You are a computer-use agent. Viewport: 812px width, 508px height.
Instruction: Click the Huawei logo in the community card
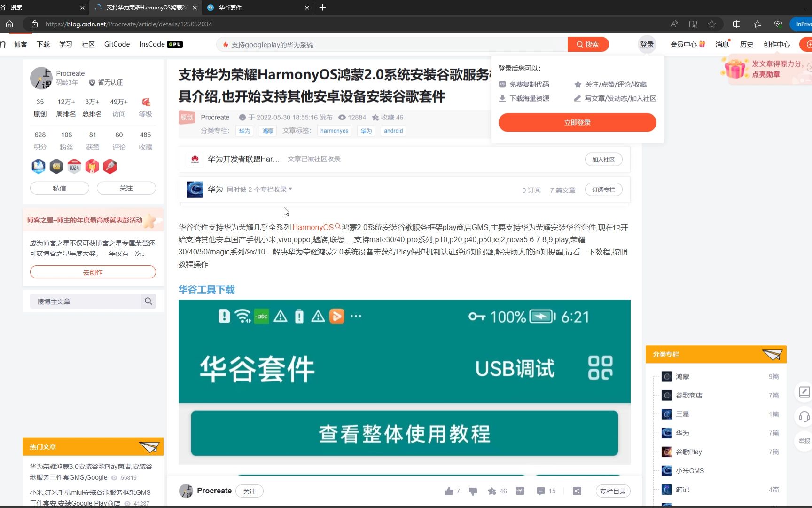point(195,159)
